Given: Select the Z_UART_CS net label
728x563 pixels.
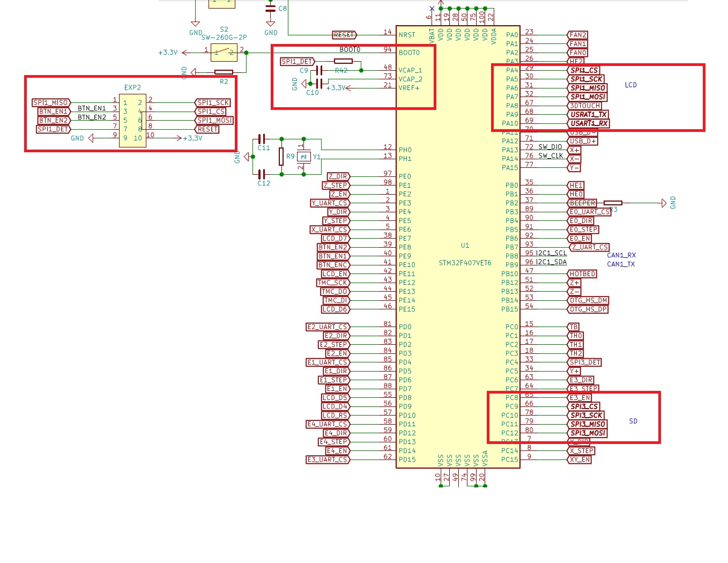Looking at the screenshot, I should pyautogui.click(x=589, y=247).
